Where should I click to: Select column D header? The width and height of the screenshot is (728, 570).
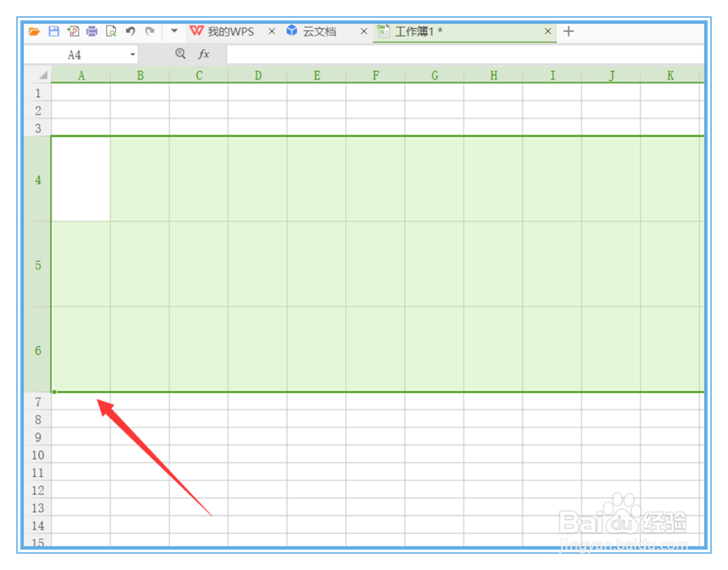click(258, 75)
